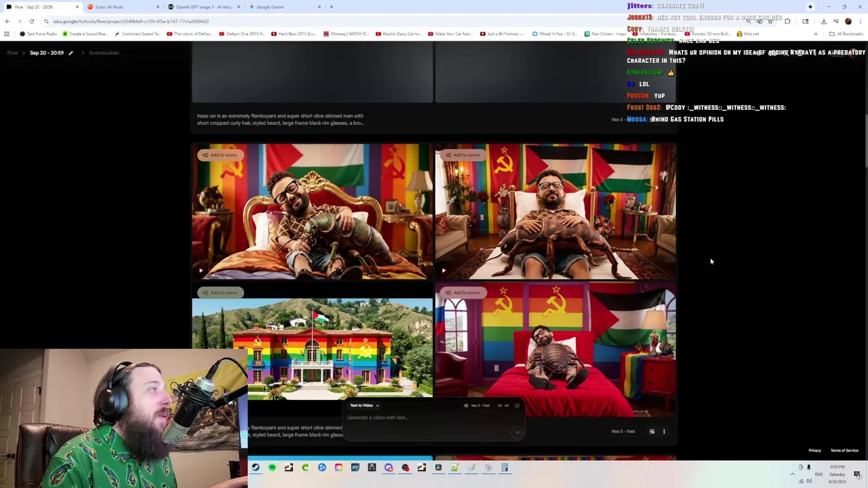The height and width of the screenshot is (488, 868).
Task: Close the Suno AI Music tab
Action: [158, 7]
